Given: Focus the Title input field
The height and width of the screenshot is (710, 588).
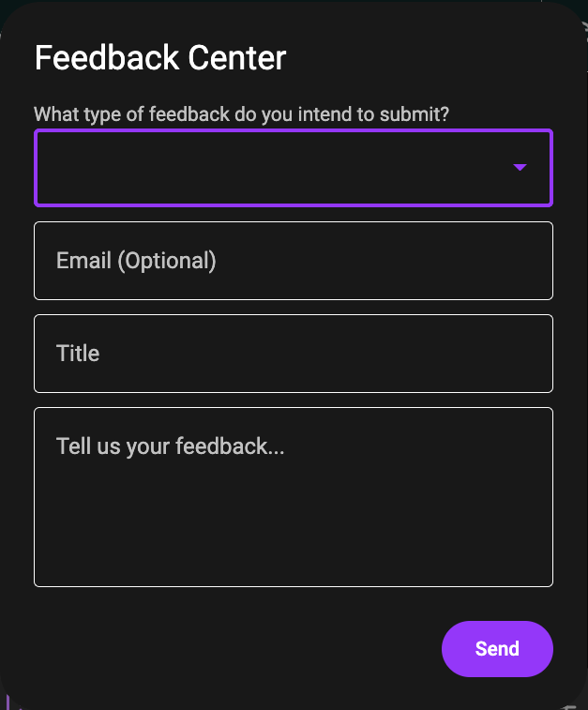Looking at the screenshot, I should [x=293, y=354].
